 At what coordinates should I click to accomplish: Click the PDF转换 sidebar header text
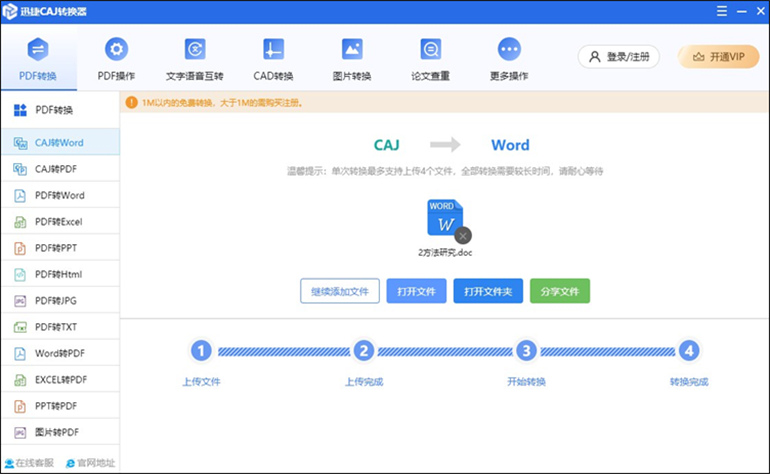pyautogui.click(x=54, y=110)
